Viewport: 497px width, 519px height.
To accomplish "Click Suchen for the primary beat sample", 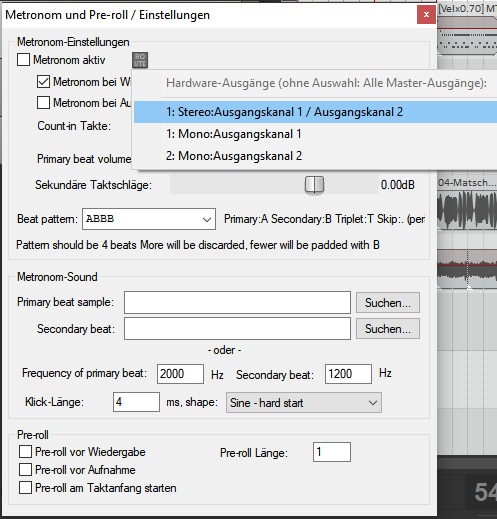I will click(x=388, y=303).
